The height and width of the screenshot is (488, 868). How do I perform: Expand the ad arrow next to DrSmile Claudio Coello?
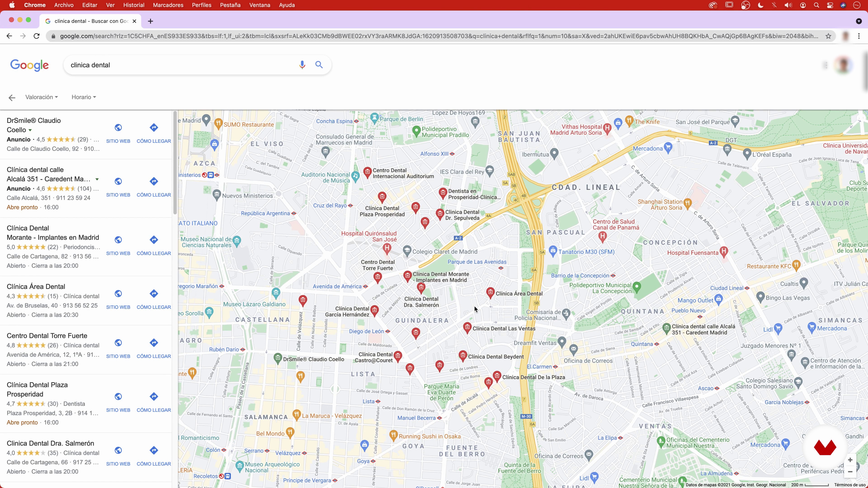tap(30, 130)
